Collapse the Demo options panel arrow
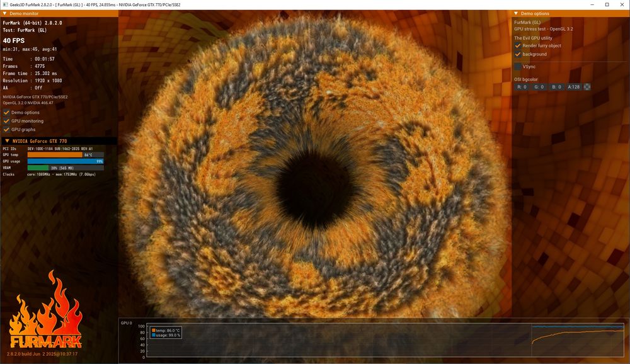Screen dimensions: 630x364 [517, 13]
